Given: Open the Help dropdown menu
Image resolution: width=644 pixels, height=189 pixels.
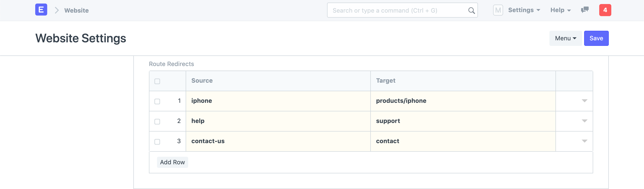Looking at the screenshot, I should click(560, 10).
